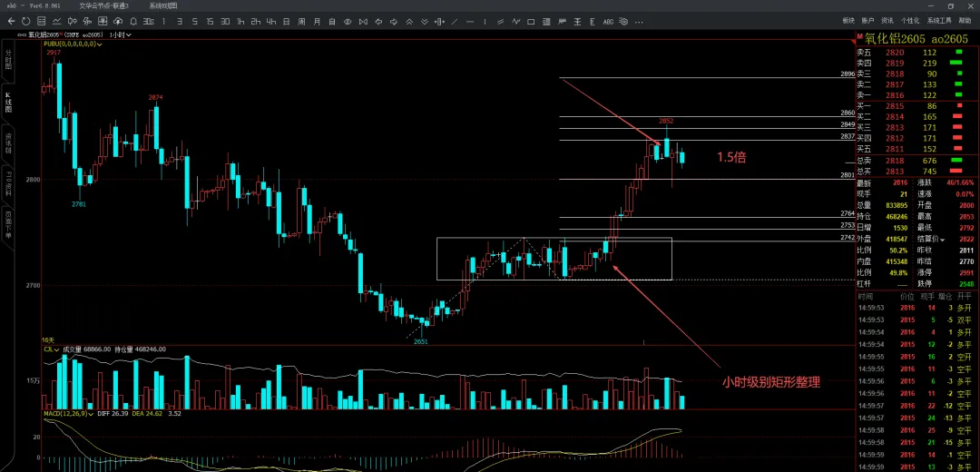Switch to 30-second period

click(148, 21)
